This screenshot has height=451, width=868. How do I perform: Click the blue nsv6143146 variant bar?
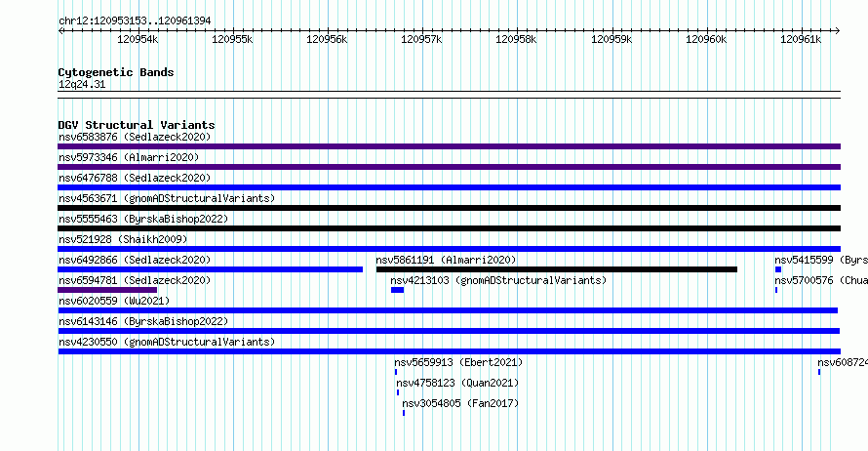point(449,331)
